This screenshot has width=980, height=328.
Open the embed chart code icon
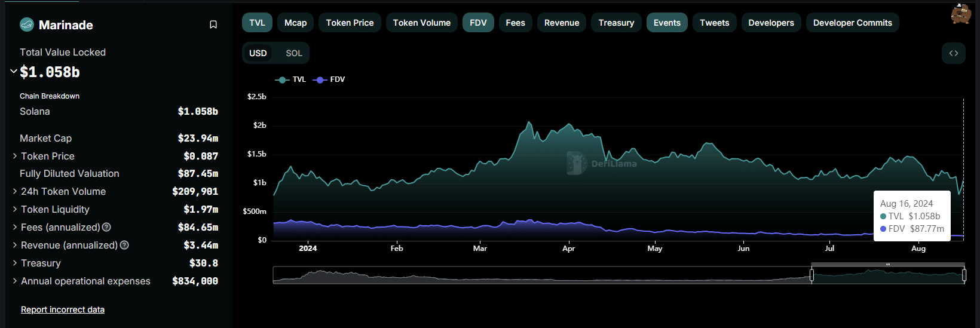click(954, 53)
